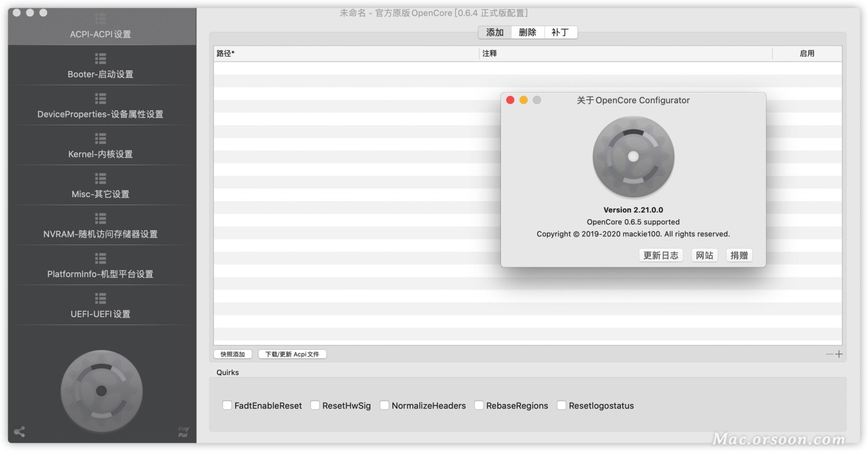Open DeviceProperties-设备属性设置 panel icon
The image size is (868, 451).
pos(100,98)
